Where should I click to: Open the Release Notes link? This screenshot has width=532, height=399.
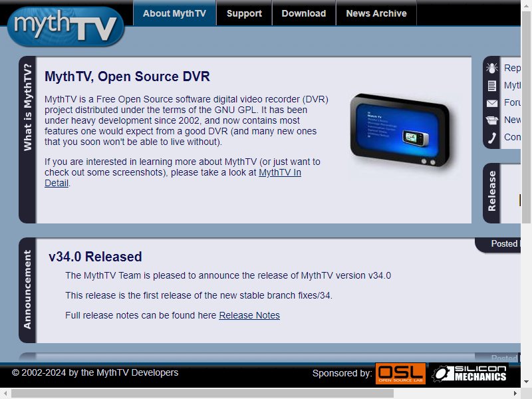[x=249, y=315]
